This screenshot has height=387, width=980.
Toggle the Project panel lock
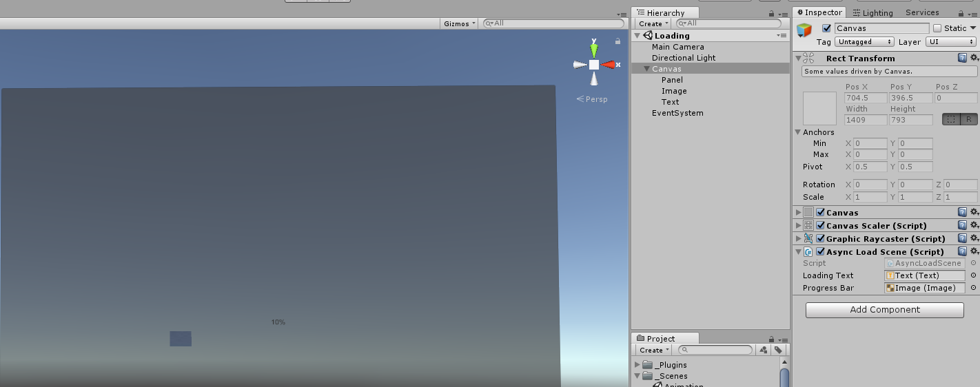tap(771, 339)
